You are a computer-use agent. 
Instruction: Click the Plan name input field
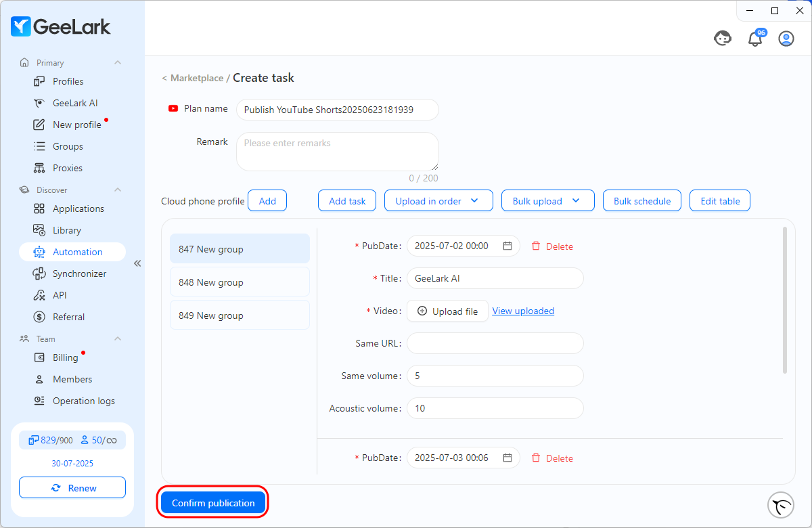point(337,110)
